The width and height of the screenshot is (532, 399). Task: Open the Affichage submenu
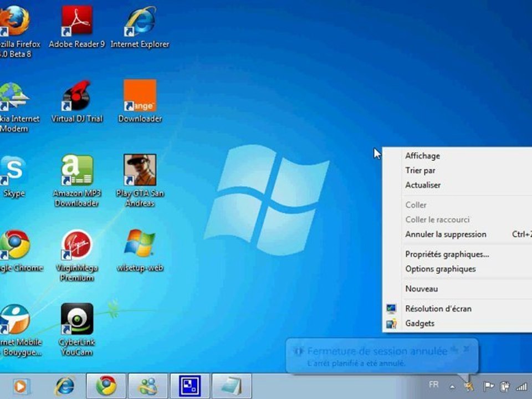457,156
